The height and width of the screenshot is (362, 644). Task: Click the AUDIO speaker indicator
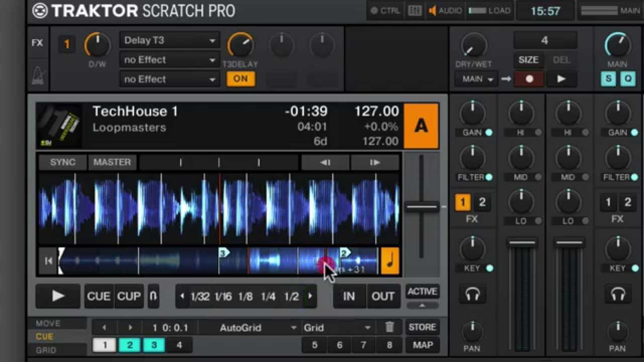445,11
